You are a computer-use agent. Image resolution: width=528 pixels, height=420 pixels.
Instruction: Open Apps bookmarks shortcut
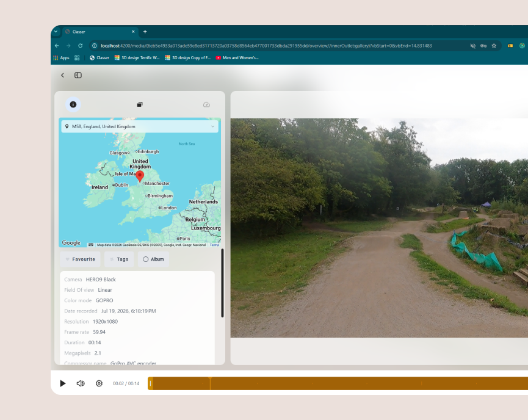tap(61, 57)
